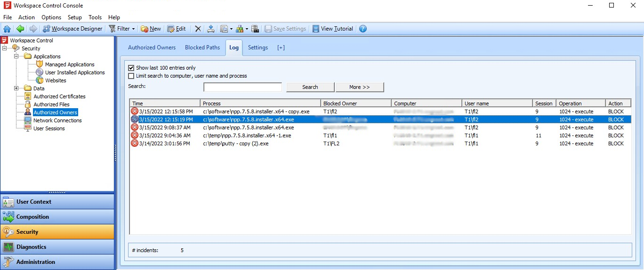The image size is (644, 270).
Task: Open the Options menu
Action: pos(51,17)
